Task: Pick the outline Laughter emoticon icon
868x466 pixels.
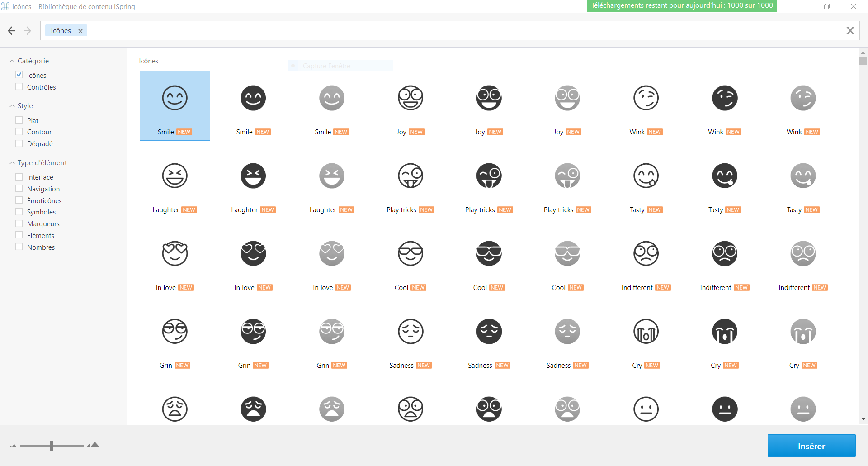Action: tap(175, 176)
